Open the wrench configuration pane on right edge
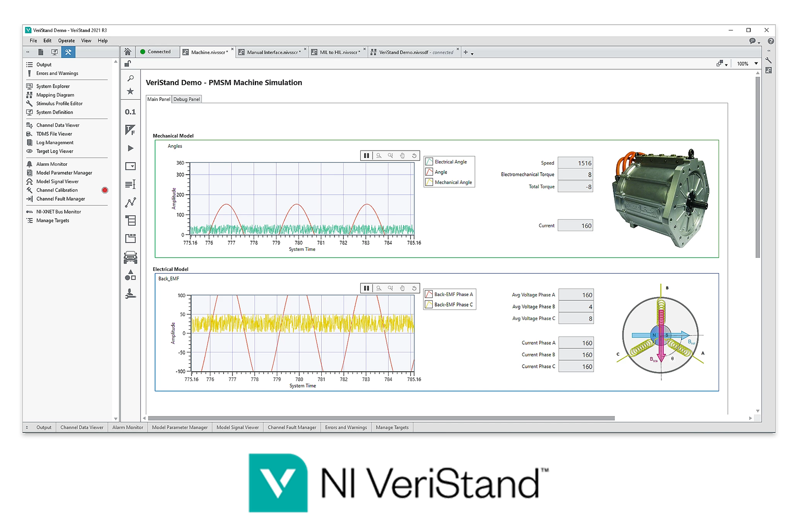Screen dimensions: 798x532 pyautogui.click(x=768, y=61)
